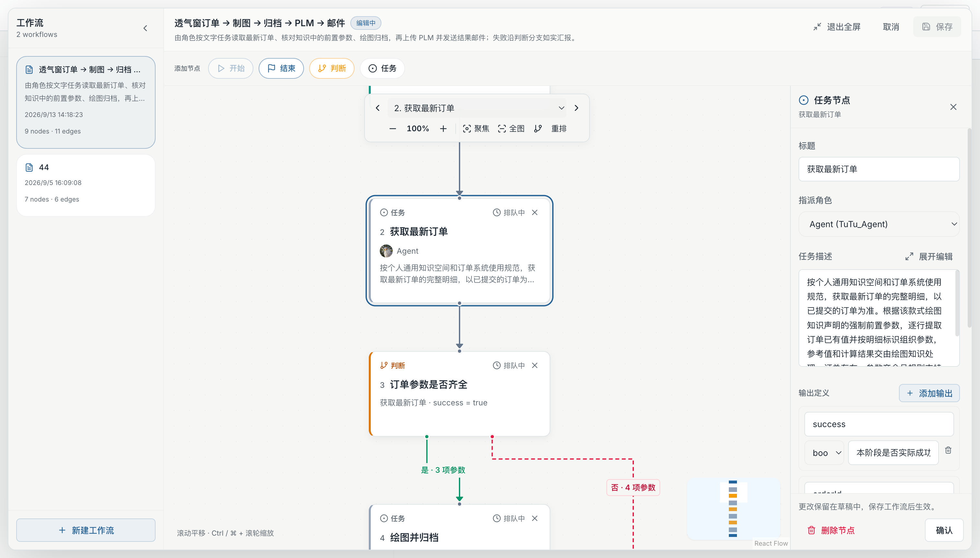Screen dimensions: 980x558
Task: Add a 判断 decision node
Action: tap(332, 68)
